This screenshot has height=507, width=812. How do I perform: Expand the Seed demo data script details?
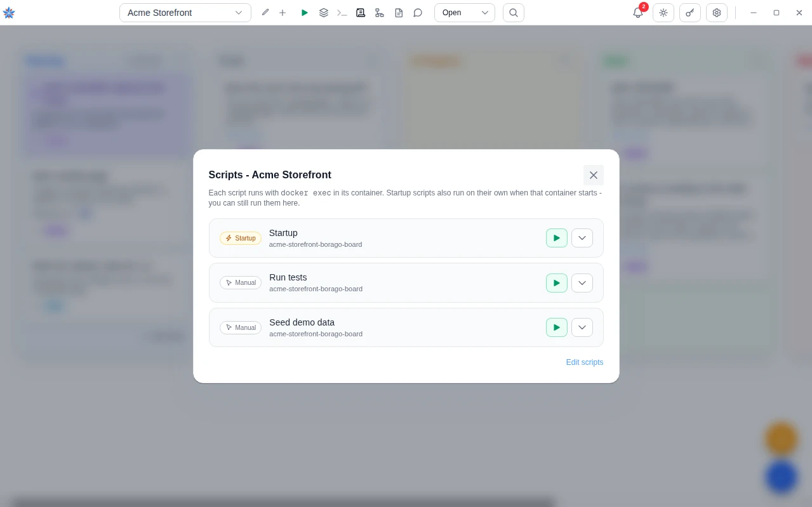pyautogui.click(x=582, y=327)
